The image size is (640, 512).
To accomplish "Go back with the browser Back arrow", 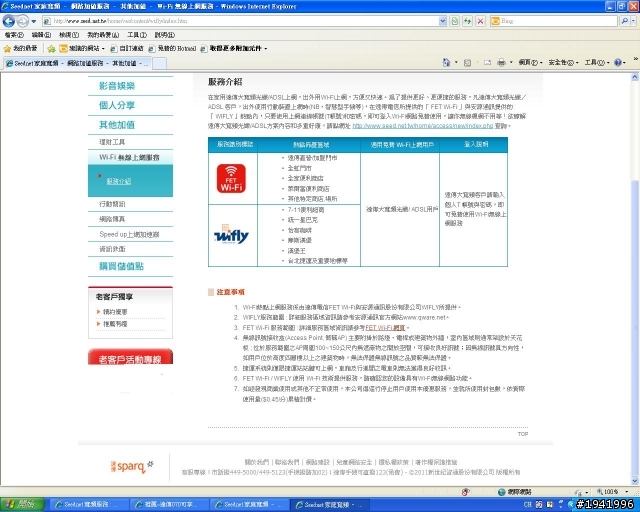I will 9,20.
